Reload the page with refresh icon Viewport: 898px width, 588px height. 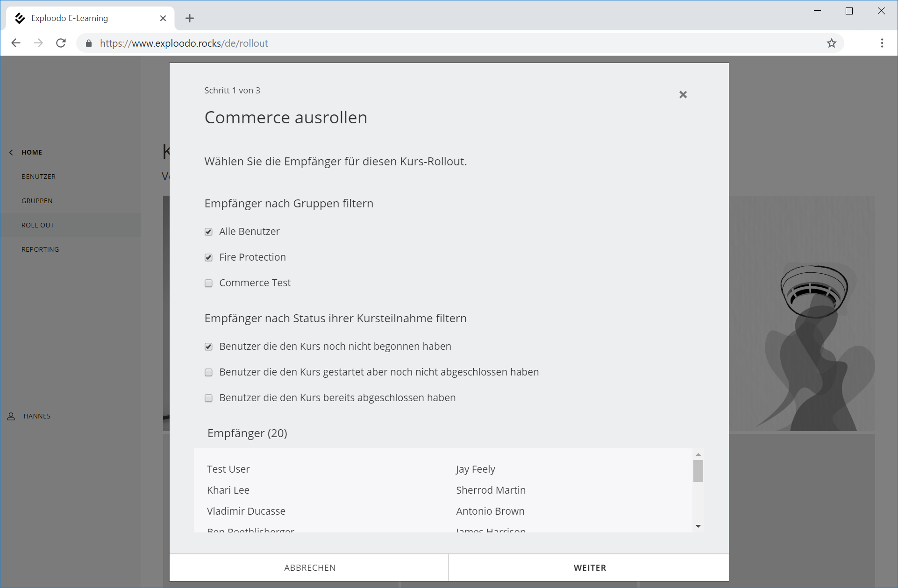pyautogui.click(x=61, y=43)
